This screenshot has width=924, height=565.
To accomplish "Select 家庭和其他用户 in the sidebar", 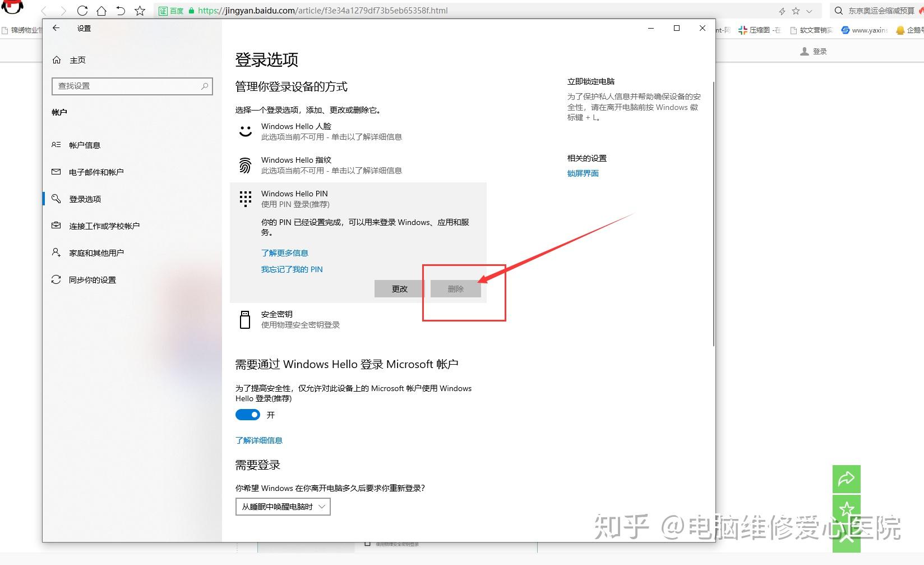I will [x=56, y=252].
